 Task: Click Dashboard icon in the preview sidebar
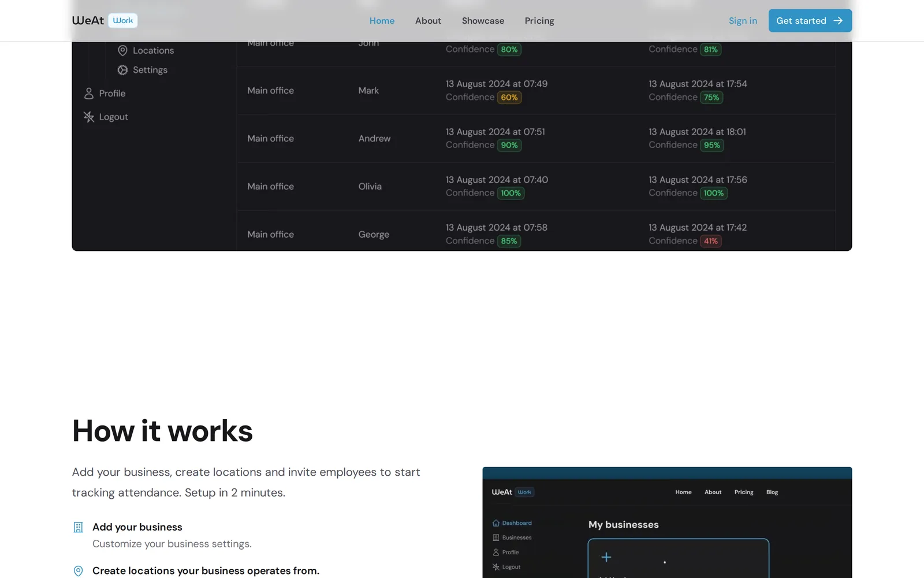pos(495,523)
